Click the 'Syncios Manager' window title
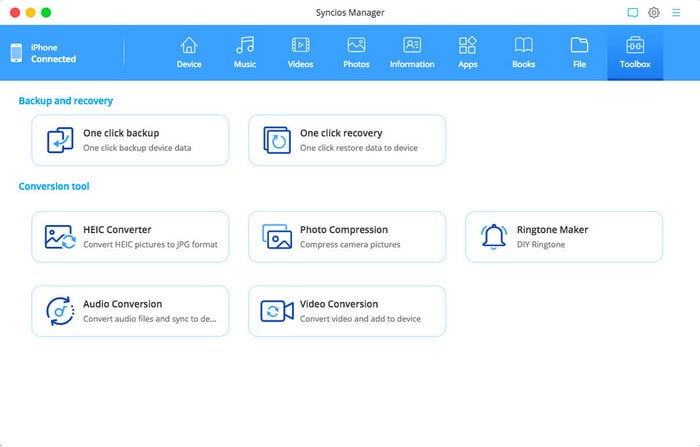This screenshot has height=447, width=700. tap(350, 13)
